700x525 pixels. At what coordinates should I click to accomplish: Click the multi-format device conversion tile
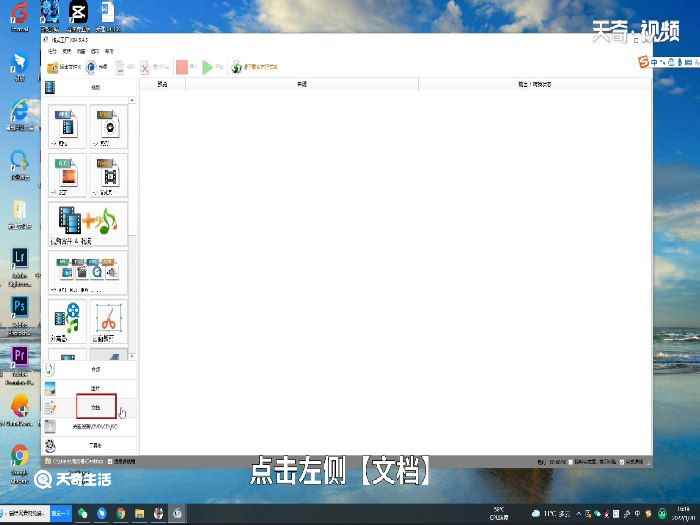tap(88, 270)
